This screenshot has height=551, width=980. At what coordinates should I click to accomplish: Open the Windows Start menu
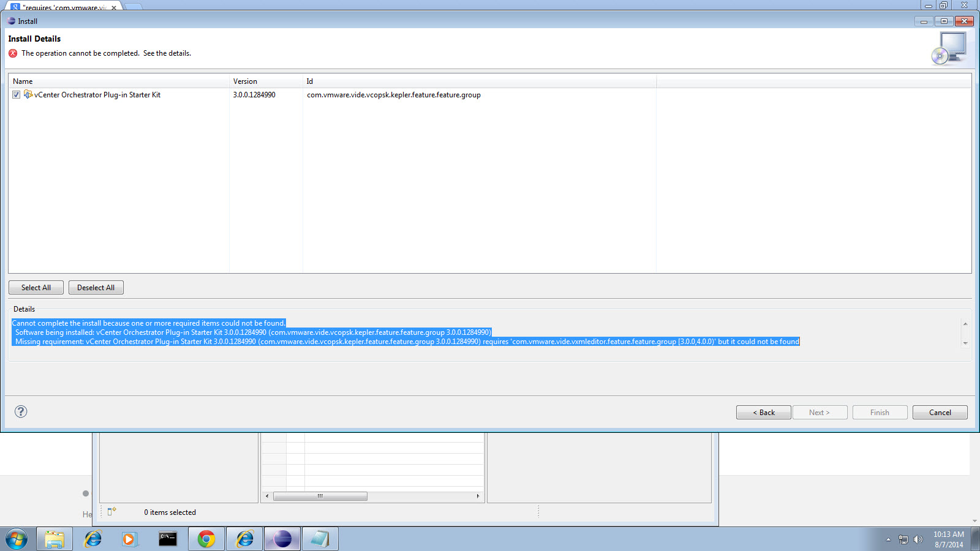click(17, 539)
